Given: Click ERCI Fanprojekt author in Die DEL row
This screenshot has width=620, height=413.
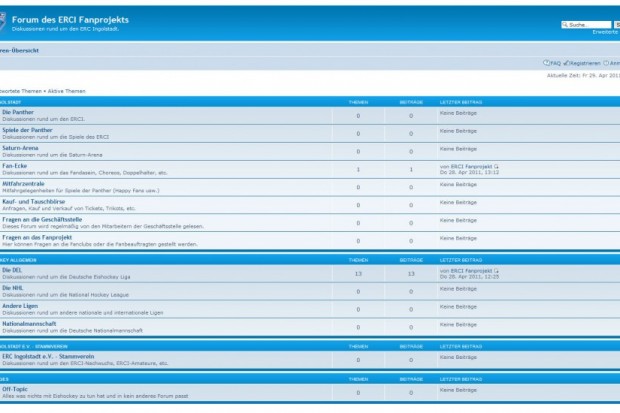Looking at the screenshot, I should coord(471,271).
